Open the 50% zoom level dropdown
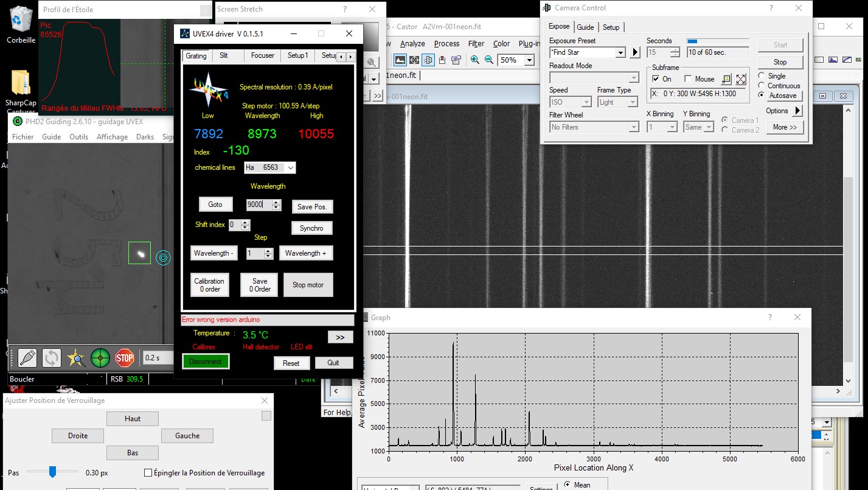Viewport: 868px width, 490px height. pos(529,60)
